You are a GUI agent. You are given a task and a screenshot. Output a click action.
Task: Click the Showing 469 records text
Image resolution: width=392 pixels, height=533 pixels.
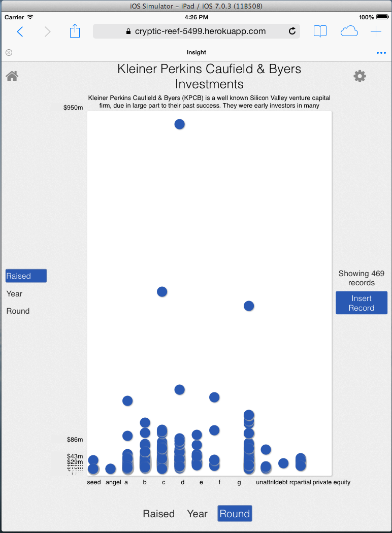[x=362, y=278]
